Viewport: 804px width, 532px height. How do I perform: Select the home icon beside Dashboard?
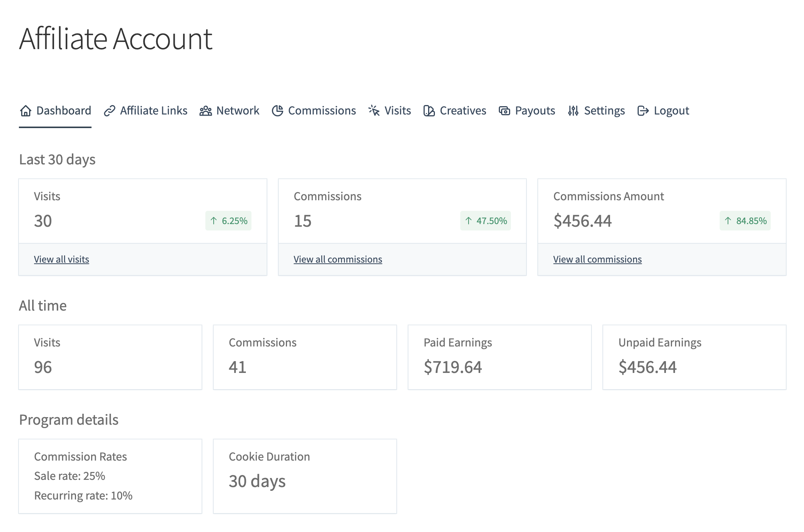pyautogui.click(x=25, y=111)
